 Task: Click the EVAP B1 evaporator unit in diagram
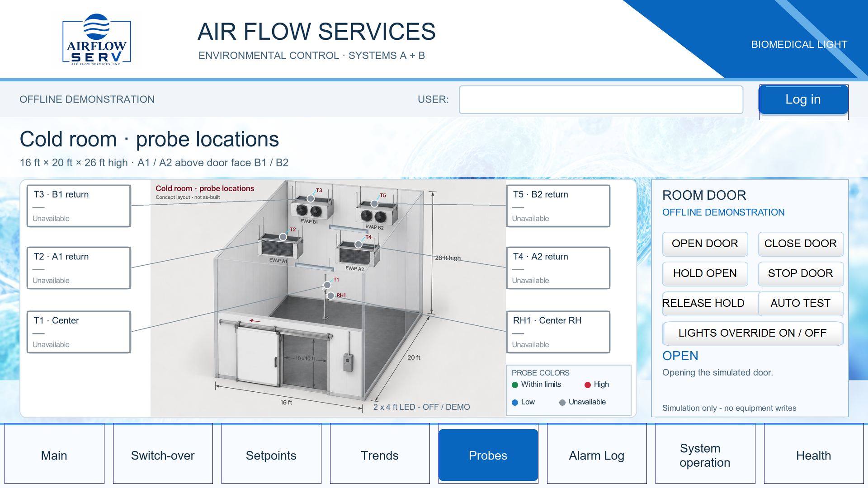311,209
